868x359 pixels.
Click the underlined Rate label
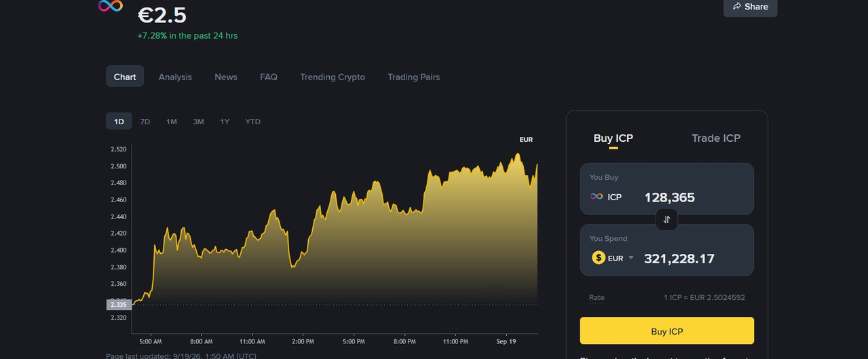click(x=597, y=298)
